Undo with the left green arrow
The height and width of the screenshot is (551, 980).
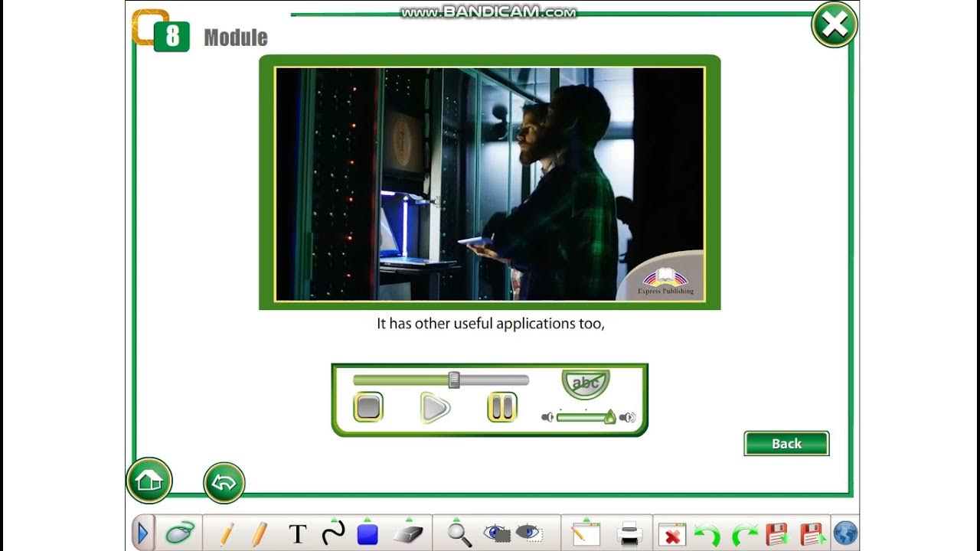(707, 534)
